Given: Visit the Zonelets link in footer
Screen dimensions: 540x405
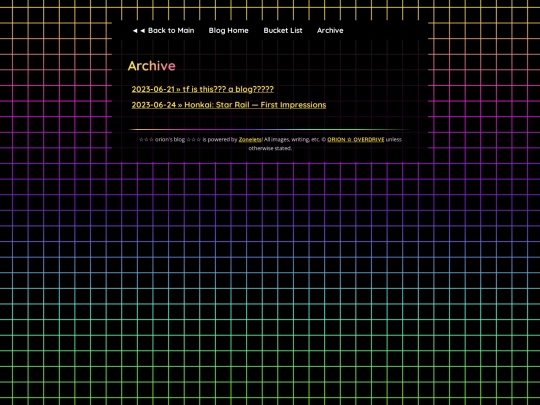Looking at the screenshot, I should 250,139.
